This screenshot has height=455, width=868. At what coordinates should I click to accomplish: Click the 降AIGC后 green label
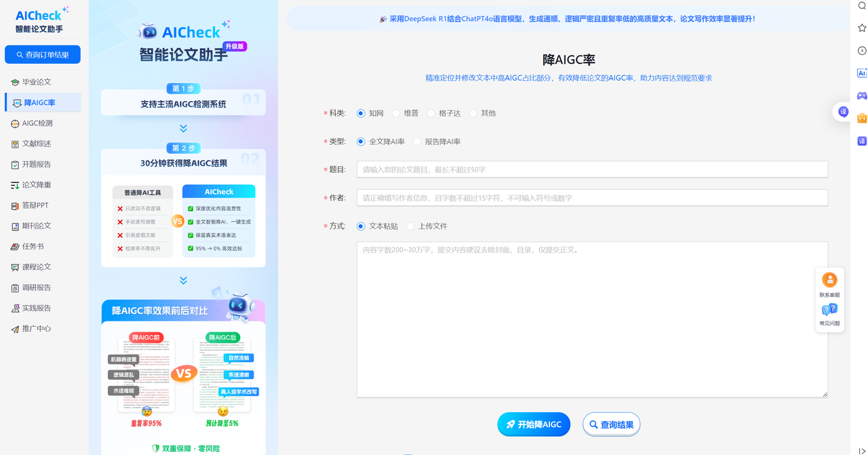pos(222,337)
